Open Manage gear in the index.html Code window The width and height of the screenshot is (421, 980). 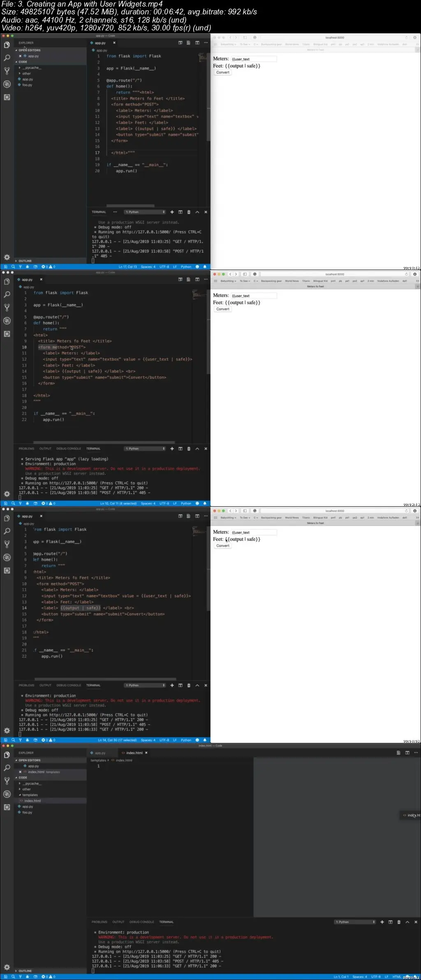7,967
